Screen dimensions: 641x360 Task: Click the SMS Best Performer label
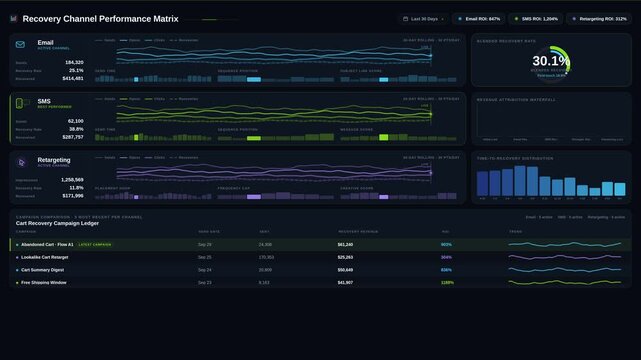(54, 107)
